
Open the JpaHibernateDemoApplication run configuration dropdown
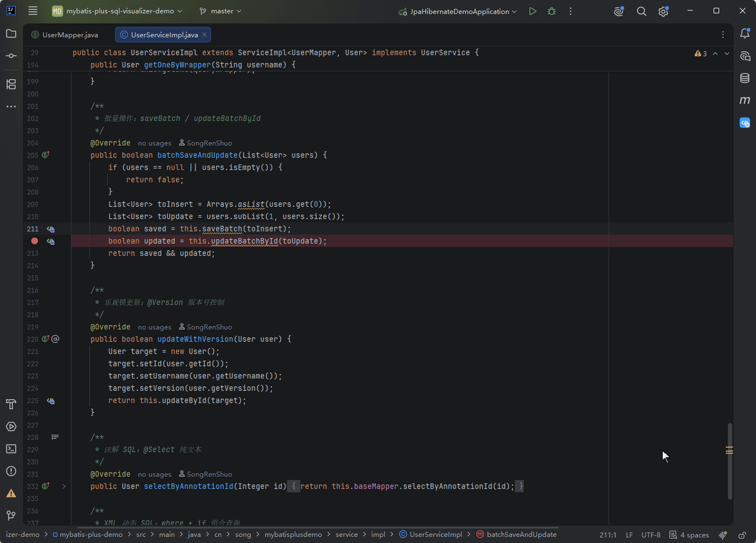click(x=458, y=11)
